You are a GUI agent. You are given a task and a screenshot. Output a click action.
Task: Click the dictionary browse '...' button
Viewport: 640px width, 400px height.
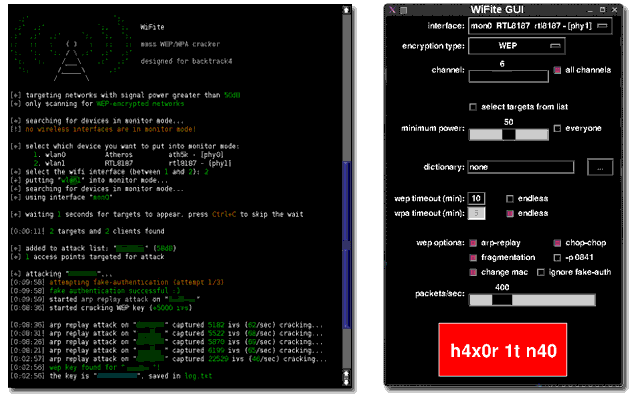(x=600, y=167)
